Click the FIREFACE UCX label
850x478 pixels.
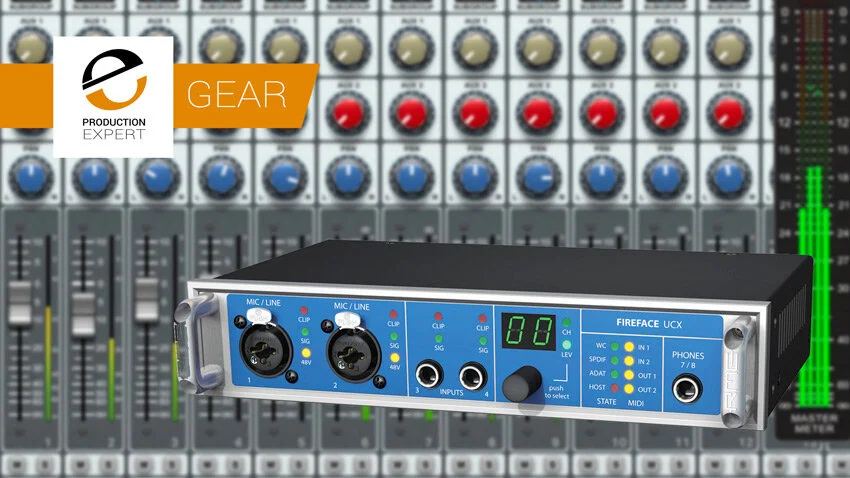(x=649, y=324)
